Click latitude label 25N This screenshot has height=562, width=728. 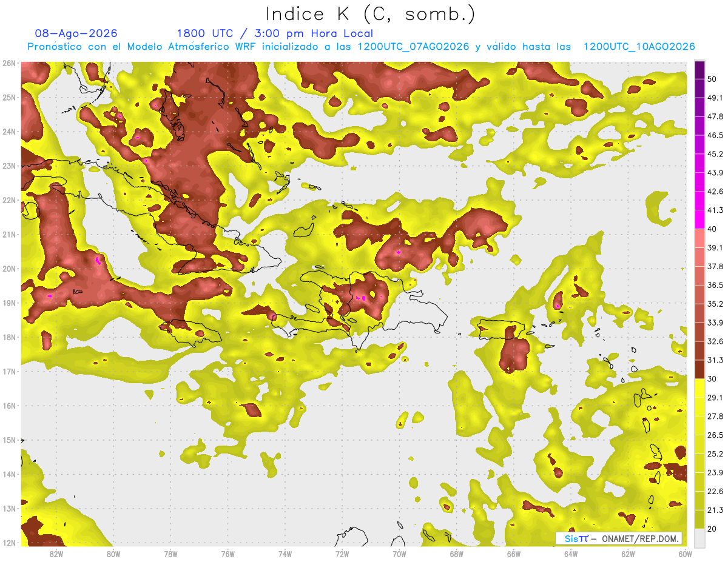[x=8, y=98]
